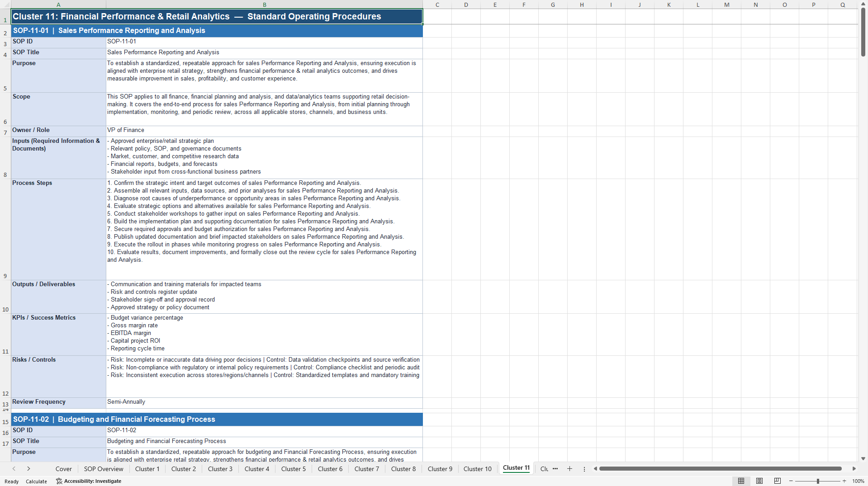This screenshot has width=868, height=486.
Task: Select row 2 header
Action: click(x=5, y=31)
